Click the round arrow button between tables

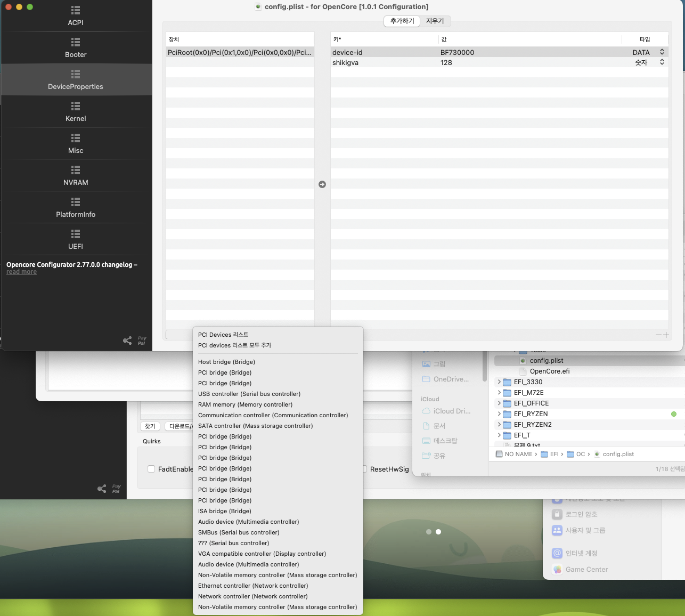322,184
